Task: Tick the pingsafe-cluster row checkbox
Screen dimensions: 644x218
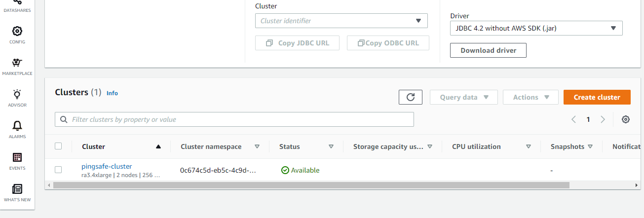Action: (x=58, y=170)
